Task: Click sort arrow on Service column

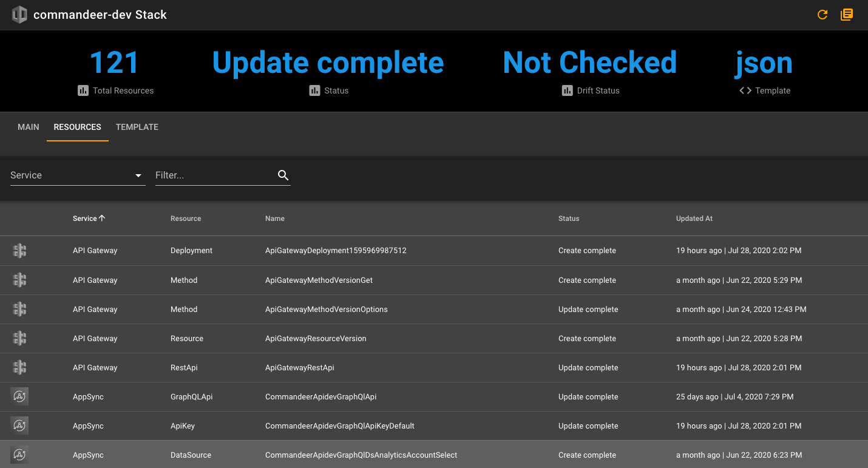Action: coord(102,218)
